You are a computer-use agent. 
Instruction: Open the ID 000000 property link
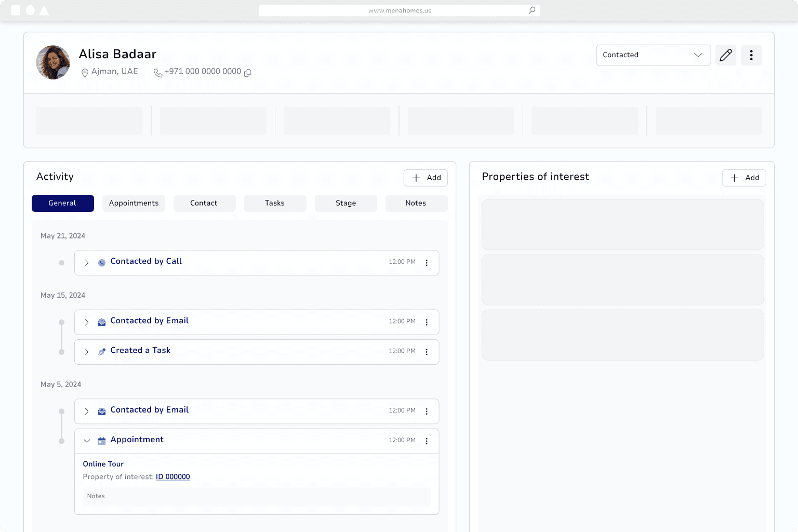(173, 477)
